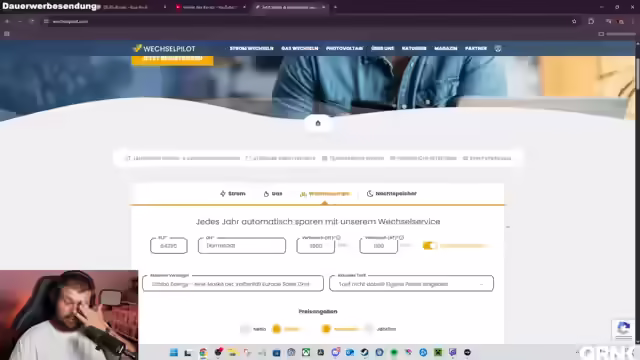Switch to the YouTube browser tab
This screenshot has width=640, height=360.
[x=209, y=7]
